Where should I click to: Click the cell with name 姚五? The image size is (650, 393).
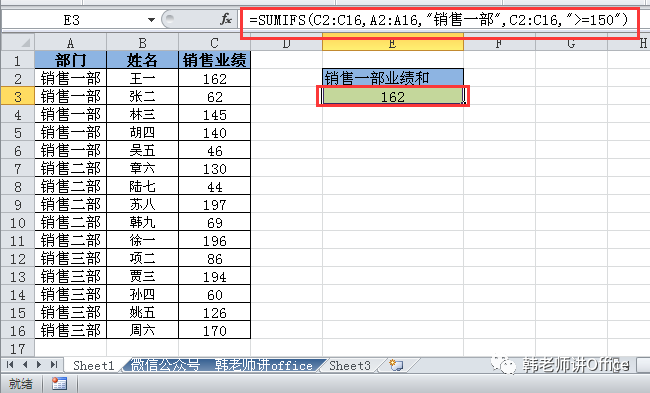tap(142, 313)
